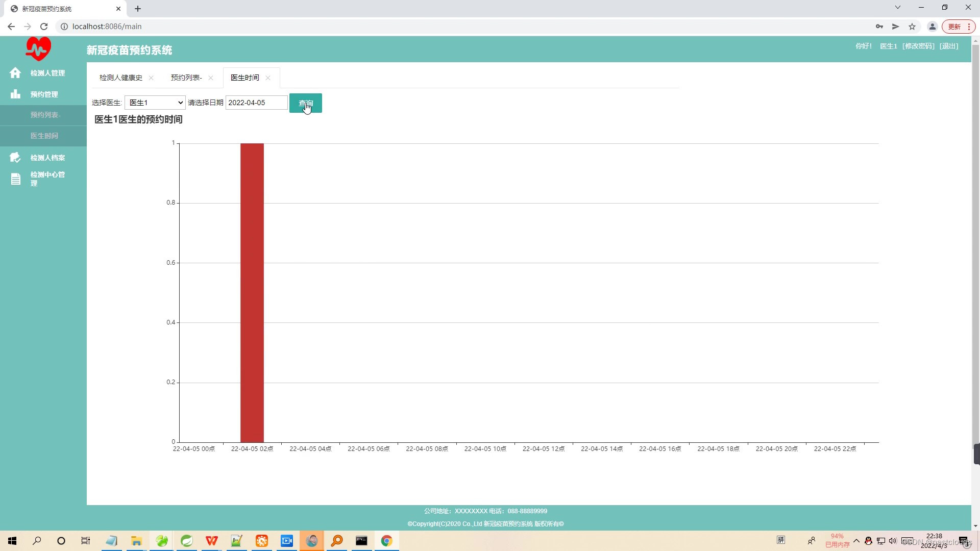Click the 修改密码 link
Viewport: 980px width, 551px height.
pyautogui.click(x=918, y=46)
